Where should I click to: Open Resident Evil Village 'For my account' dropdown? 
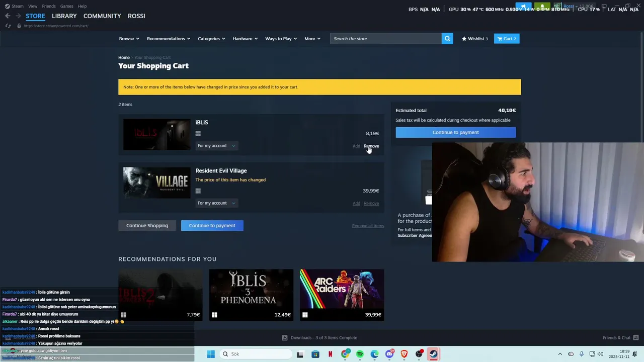pos(216,203)
